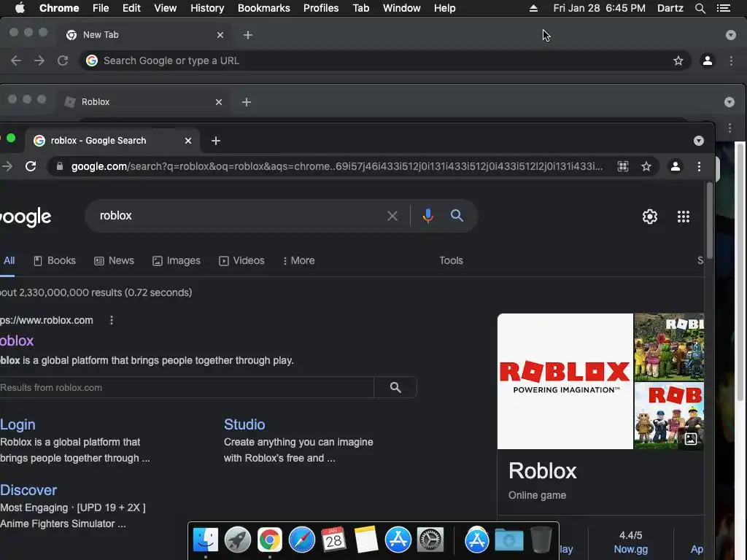
Task: Open Launchpad from the dock
Action: point(237,540)
